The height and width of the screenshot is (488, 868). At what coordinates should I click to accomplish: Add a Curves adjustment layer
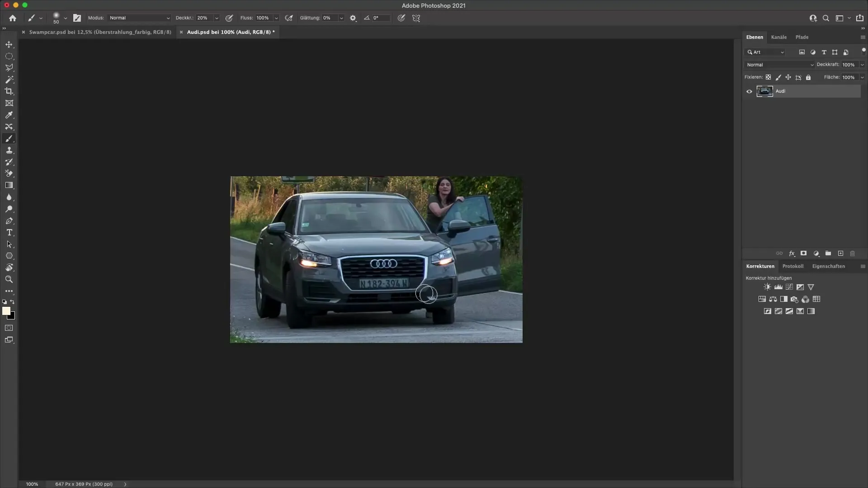(x=789, y=287)
